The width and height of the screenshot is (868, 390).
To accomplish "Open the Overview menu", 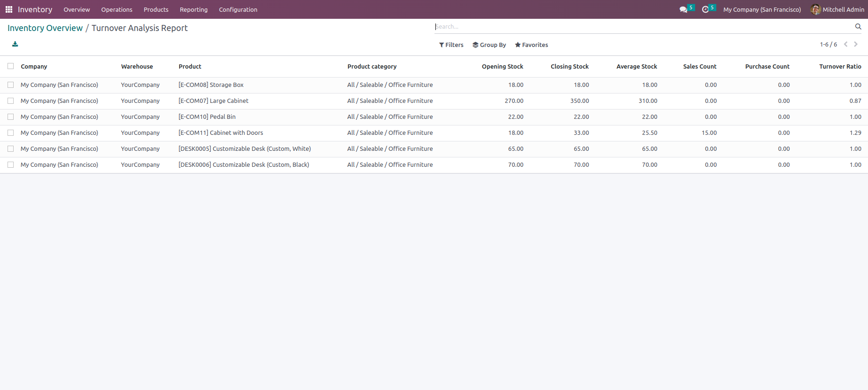I will pos(77,9).
